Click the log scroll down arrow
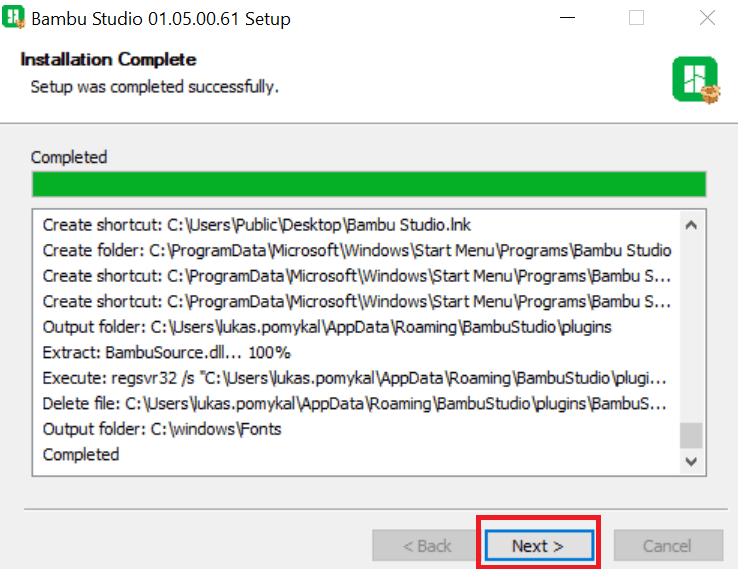Viewport: 738px width, 569px height. pos(691,461)
